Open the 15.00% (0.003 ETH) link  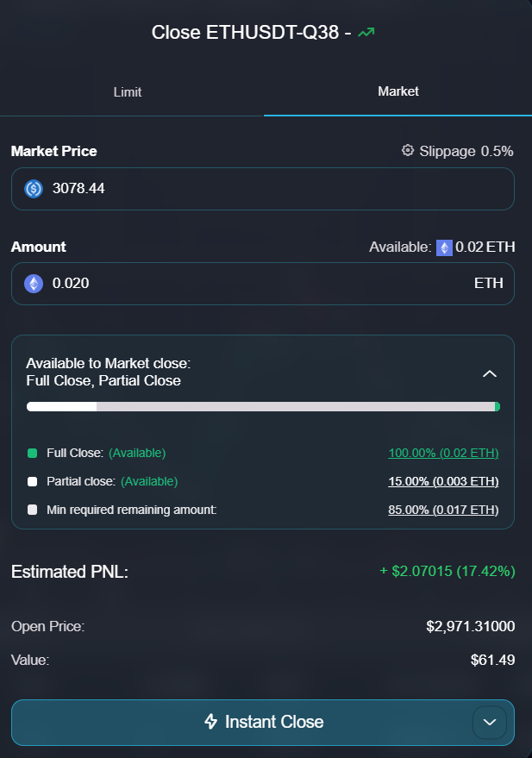(x=442, y=481)
